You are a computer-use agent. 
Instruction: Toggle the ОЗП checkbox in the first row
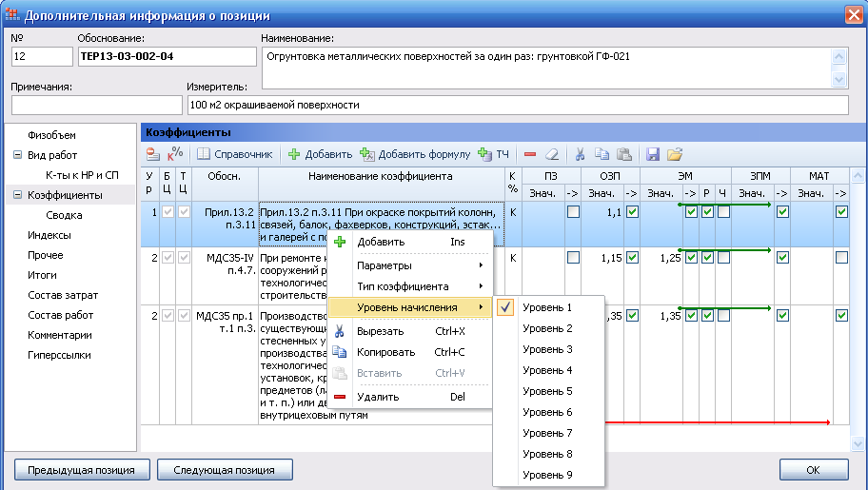tap(633, 212)
